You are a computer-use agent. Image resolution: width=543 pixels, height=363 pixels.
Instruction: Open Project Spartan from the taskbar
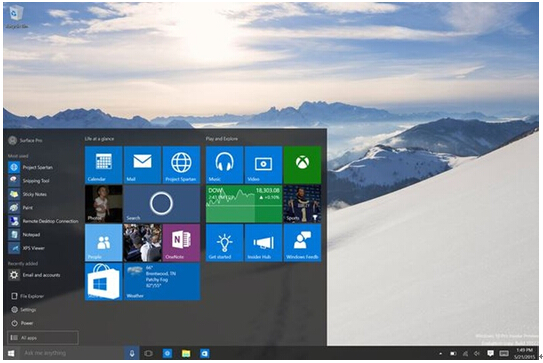pos(168,353)
